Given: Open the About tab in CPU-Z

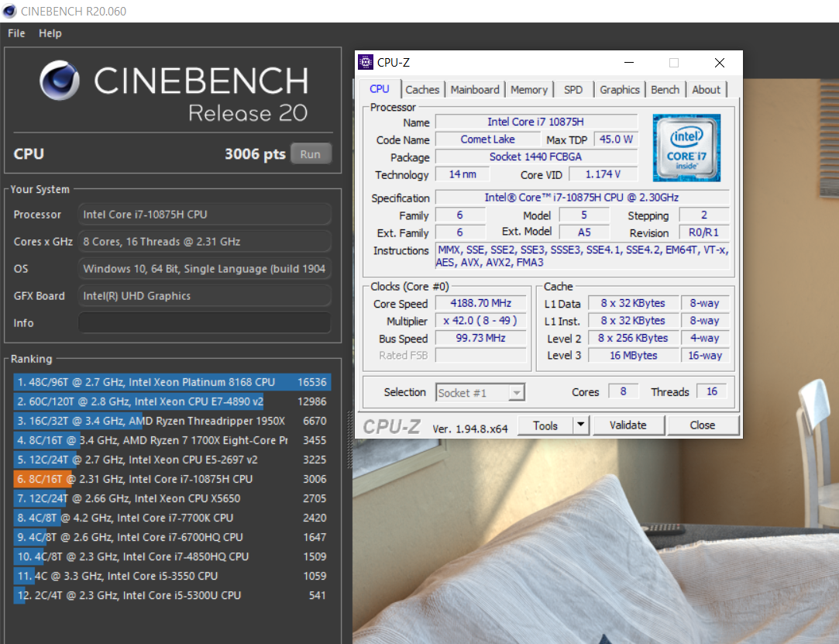Looking at the screenshot, I should point(707,89).
